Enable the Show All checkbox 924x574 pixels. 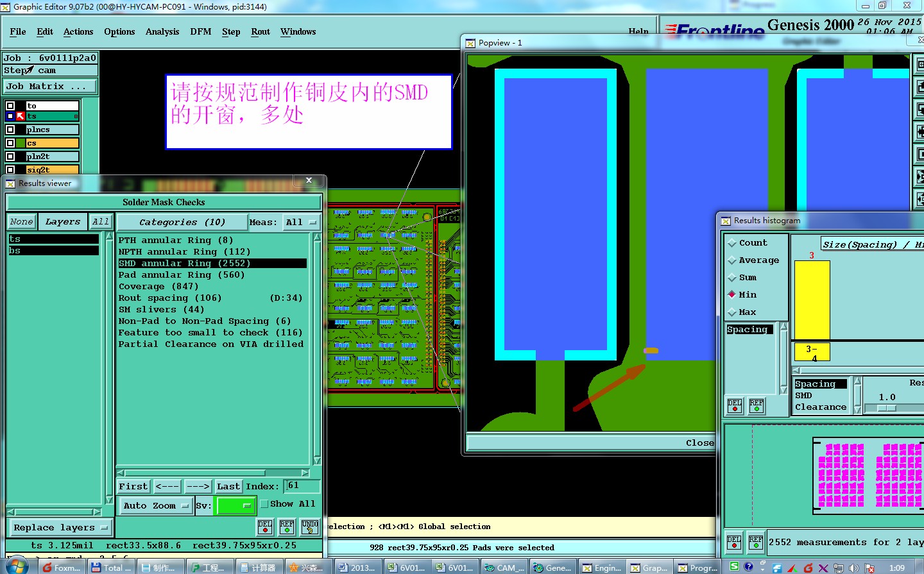coord(264,503)
